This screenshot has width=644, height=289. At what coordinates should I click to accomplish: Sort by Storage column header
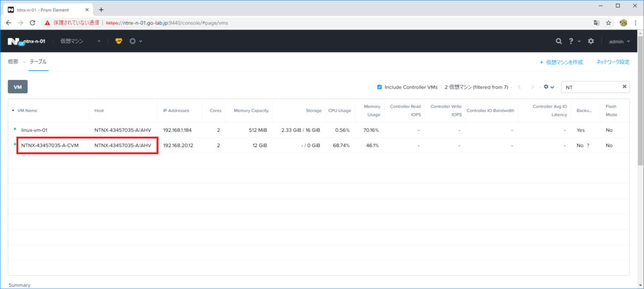click(x=313, y=110)
